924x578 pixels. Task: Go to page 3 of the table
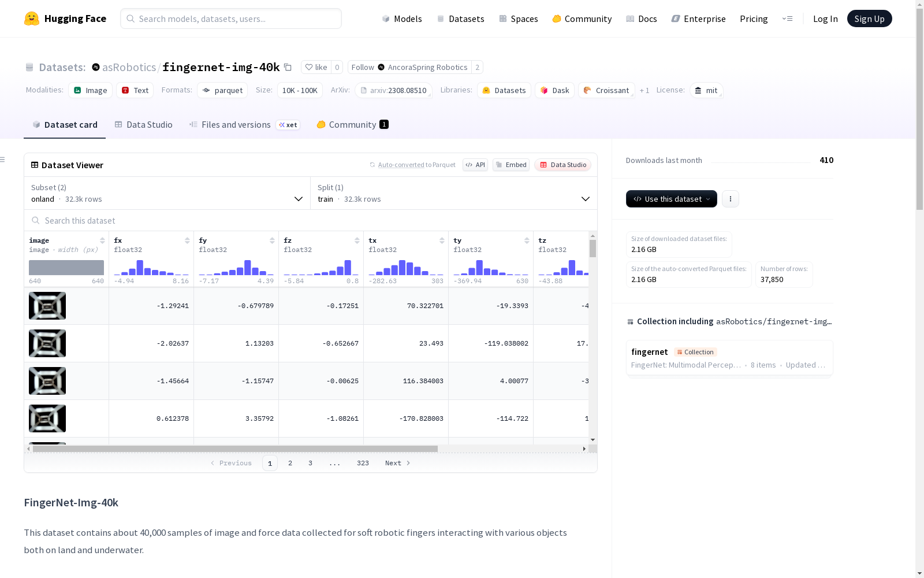coord(310,463)
